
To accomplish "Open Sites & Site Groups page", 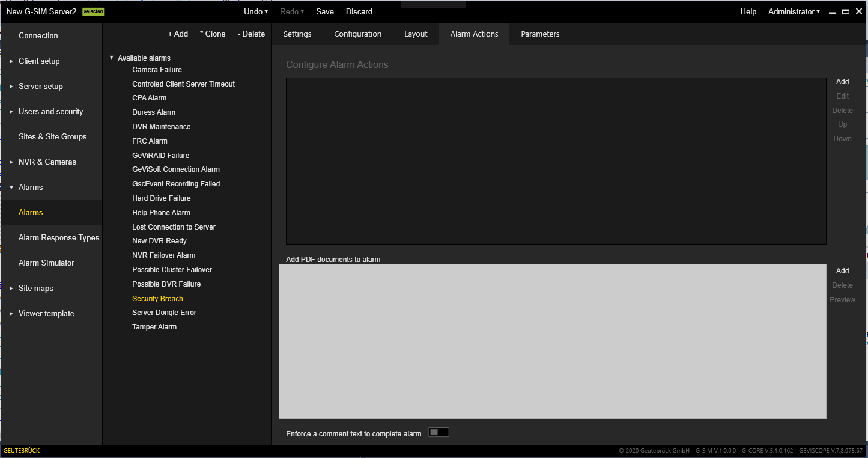I will (x=53, y=136).
